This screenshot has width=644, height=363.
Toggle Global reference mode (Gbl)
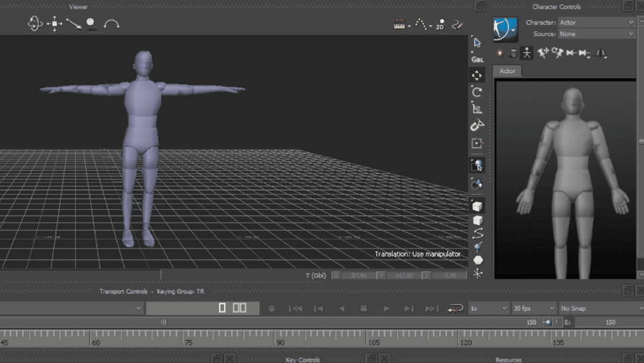tap(477, 59)
